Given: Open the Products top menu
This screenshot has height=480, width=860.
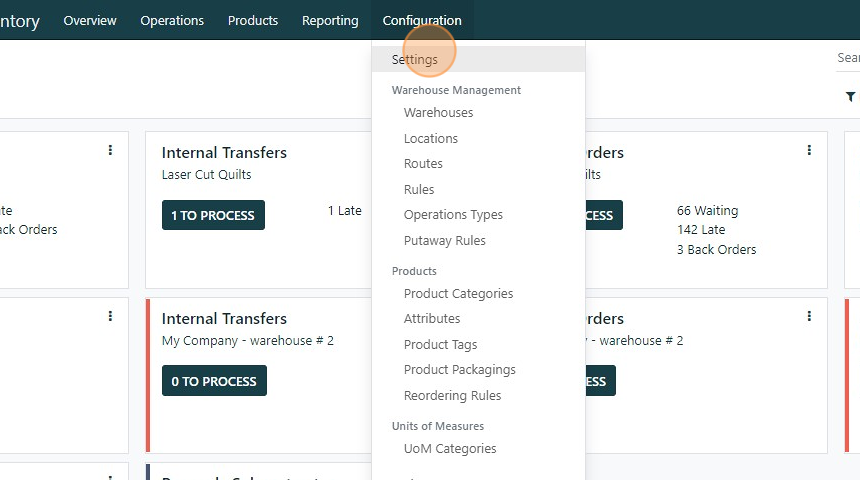Looking at the screenshot, I should [253, 20].
